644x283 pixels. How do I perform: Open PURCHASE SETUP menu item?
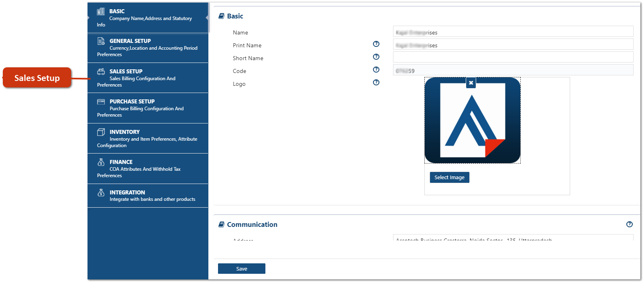(x=148, y=108)
